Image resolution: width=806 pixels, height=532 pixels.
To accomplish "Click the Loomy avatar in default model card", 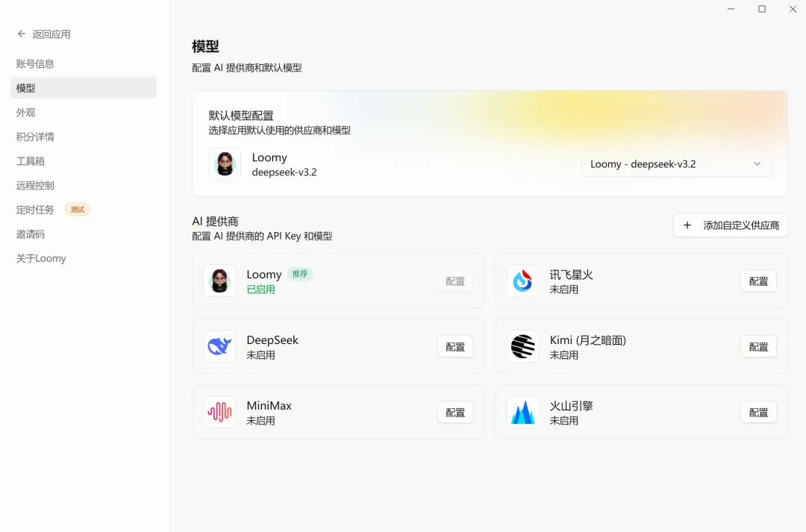I will pyautogui.click(x=225, y=164).
